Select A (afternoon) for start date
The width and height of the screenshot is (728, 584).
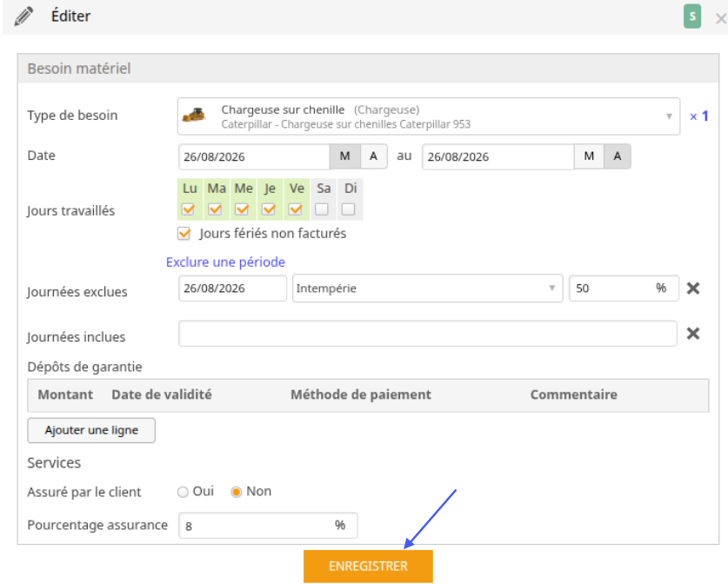coord(374,156)
